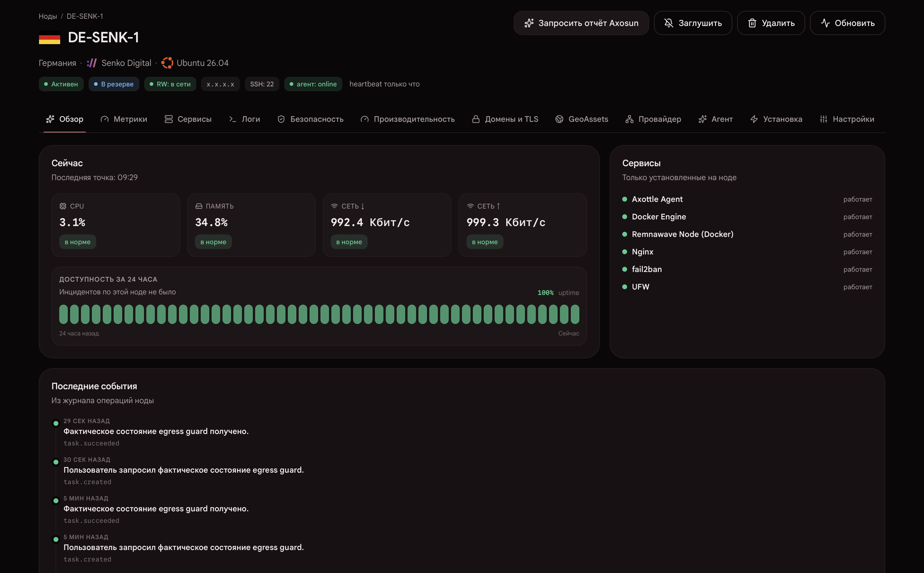Image resolution: width=924 pixels, height=573 pixels.
Task: Click the masked IP address chip
Action: pyautogui.click(x=220, y=84)
